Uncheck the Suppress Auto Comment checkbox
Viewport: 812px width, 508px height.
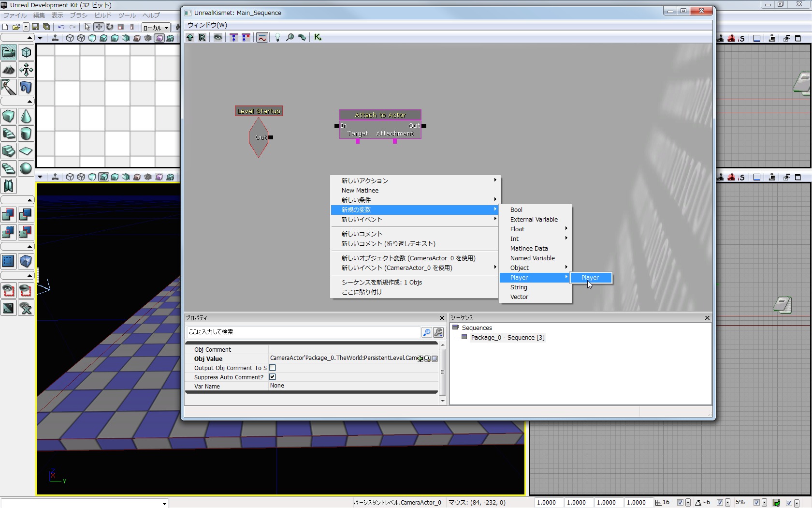[273, 377]
